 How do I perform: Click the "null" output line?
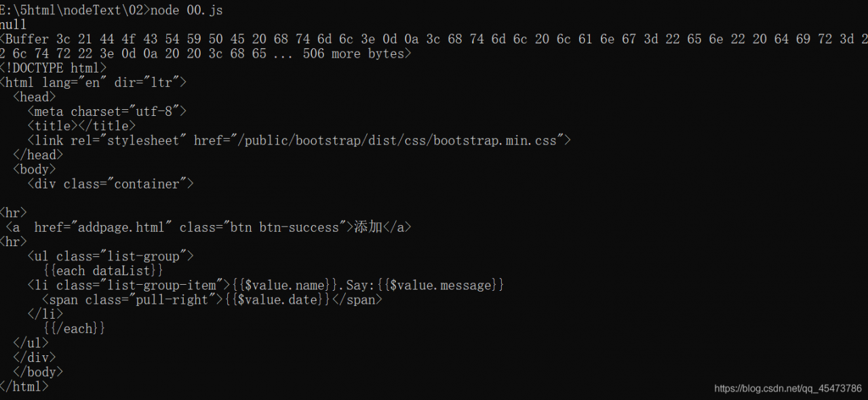(x=14, y=25)
